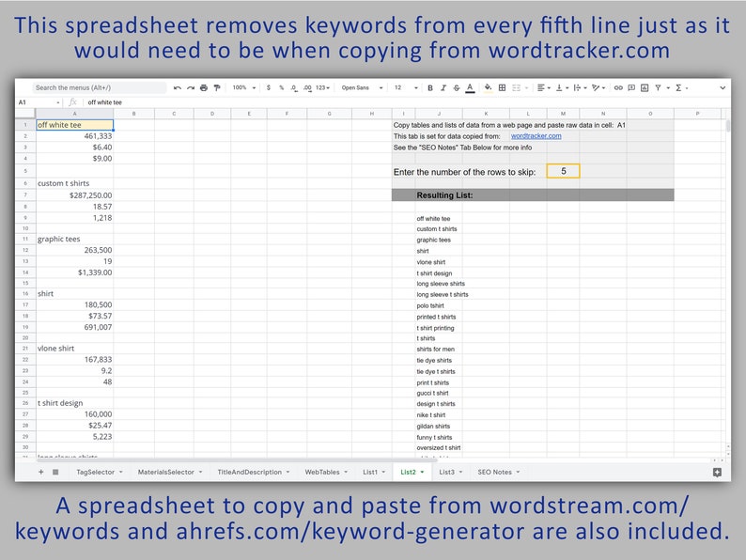The height and width of the screenshot is (560, 746).
Task: Open fill color picker
Action: [489, 87]
